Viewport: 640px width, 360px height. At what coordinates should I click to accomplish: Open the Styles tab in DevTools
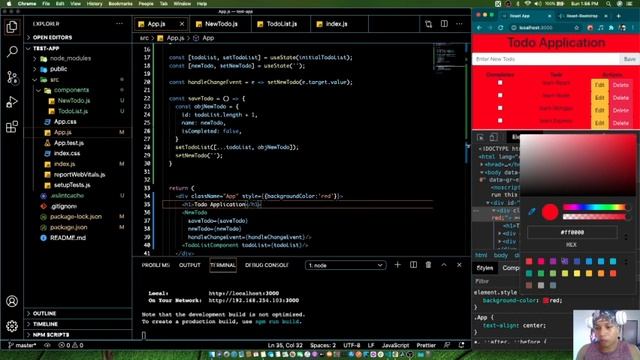coord(485,268)
